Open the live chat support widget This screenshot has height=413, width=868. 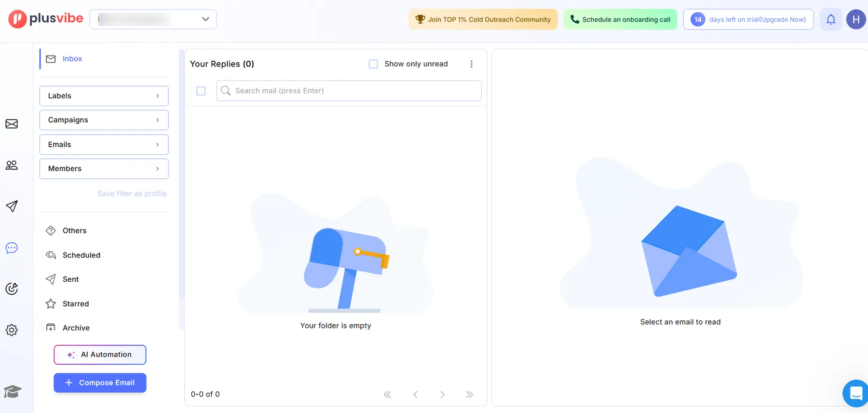click(x=855, y=393)
